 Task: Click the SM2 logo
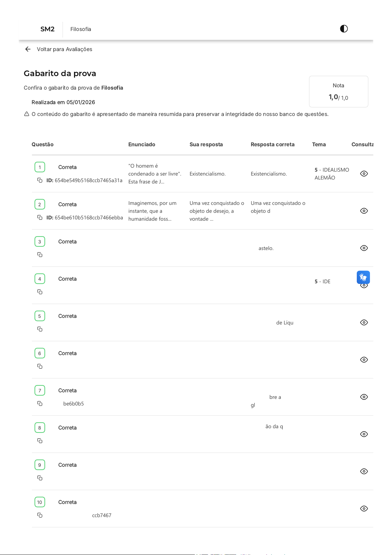[47, 29]
